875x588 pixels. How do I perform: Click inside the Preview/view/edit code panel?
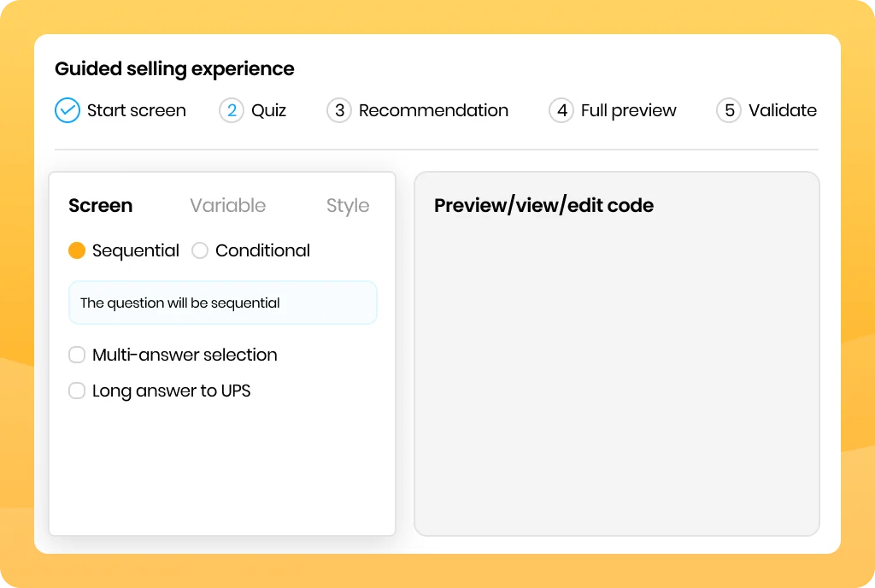coord(617,354)
